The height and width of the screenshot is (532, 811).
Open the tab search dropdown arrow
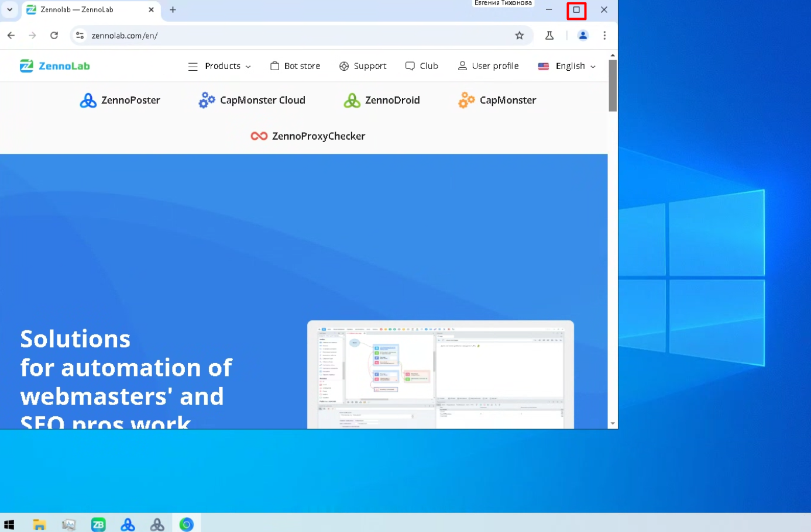point(10,9)
